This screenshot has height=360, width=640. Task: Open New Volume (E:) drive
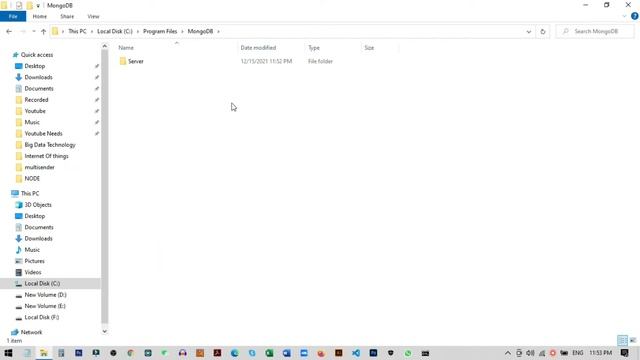[x=45, y=306]
